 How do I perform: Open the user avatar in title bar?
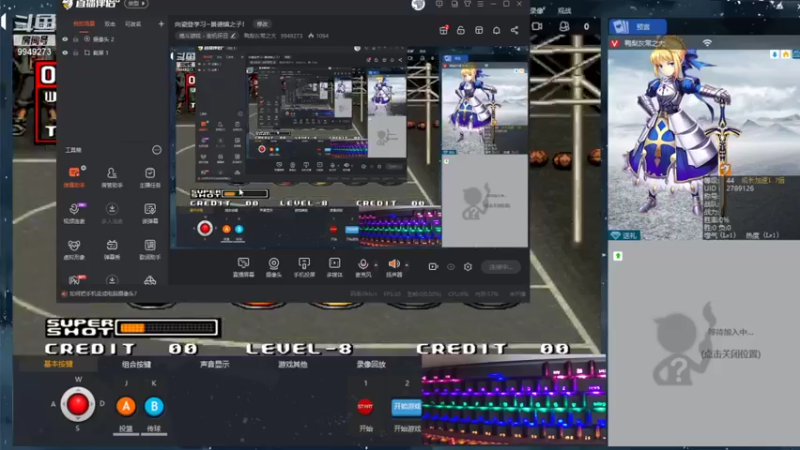tap(418, 5)
